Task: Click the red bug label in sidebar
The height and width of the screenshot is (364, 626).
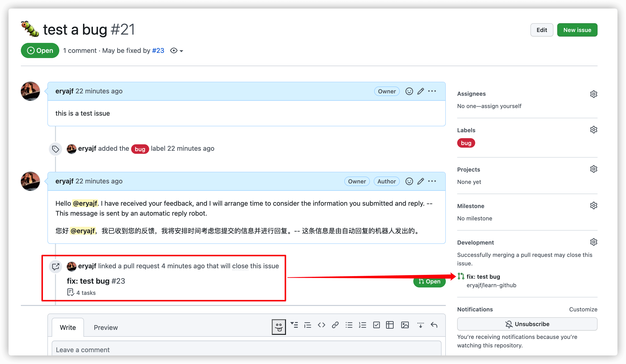Action: (466, 143)
